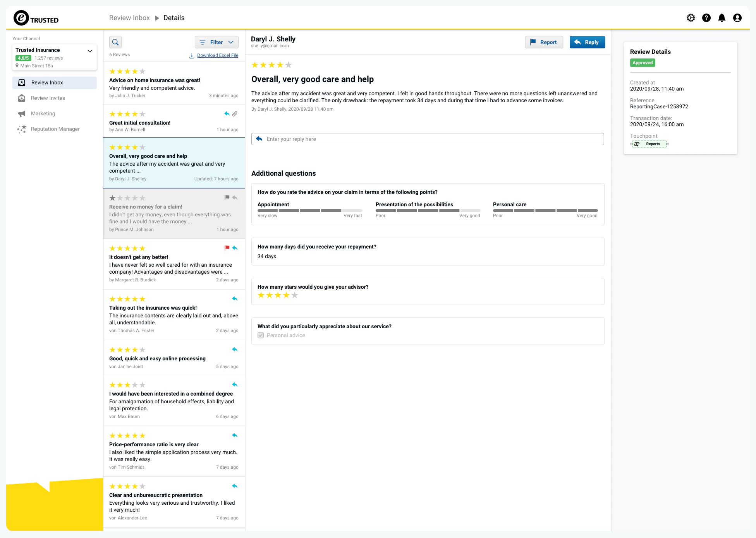Adjust the Appointment rating slider
This screenshot has width=756, height=538.
tap(310, 211)
